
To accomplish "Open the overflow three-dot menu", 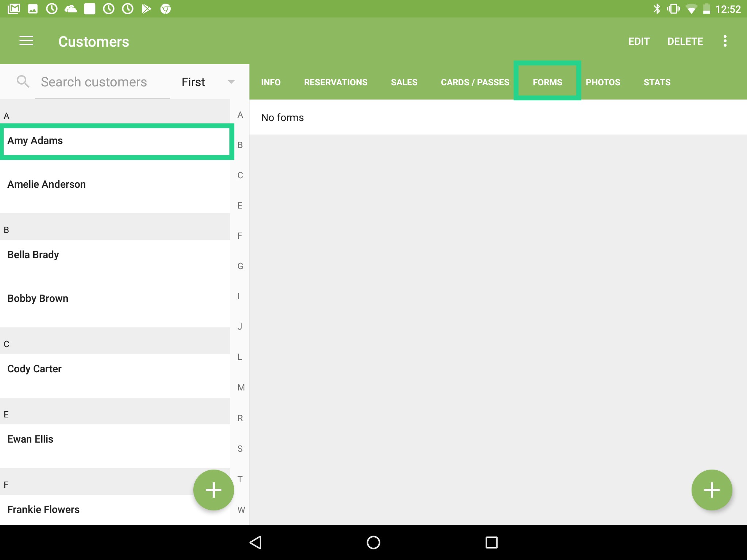I will coord(725,41).
